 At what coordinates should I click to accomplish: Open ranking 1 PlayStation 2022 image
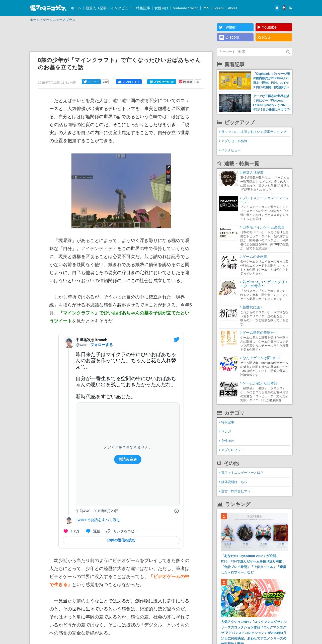pyautogui.click(x=255, y=532)
